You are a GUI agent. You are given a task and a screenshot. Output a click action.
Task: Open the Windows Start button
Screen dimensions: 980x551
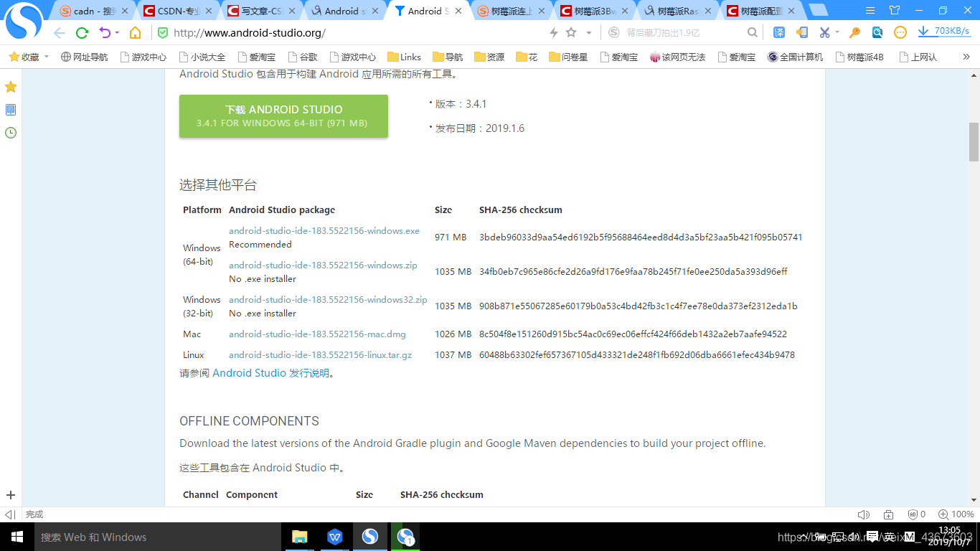pyautogui.click(x=17, y=537)
